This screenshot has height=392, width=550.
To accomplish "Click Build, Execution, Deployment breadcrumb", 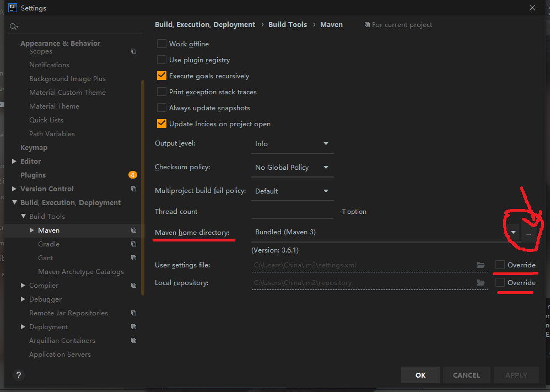I will 205,25.
